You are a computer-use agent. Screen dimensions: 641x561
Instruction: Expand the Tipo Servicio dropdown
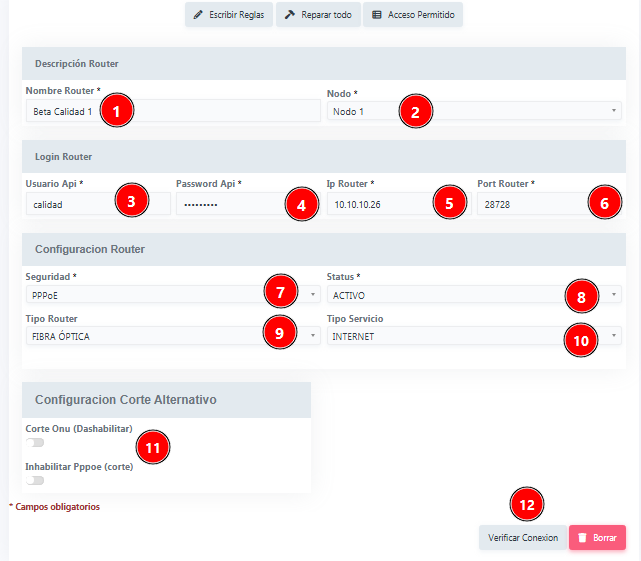pos(474,336)
